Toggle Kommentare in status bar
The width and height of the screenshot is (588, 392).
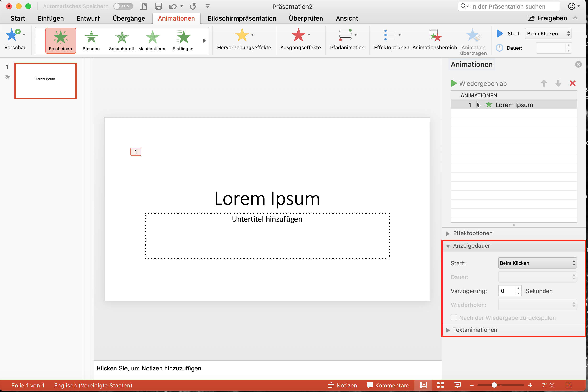(388, 385)
